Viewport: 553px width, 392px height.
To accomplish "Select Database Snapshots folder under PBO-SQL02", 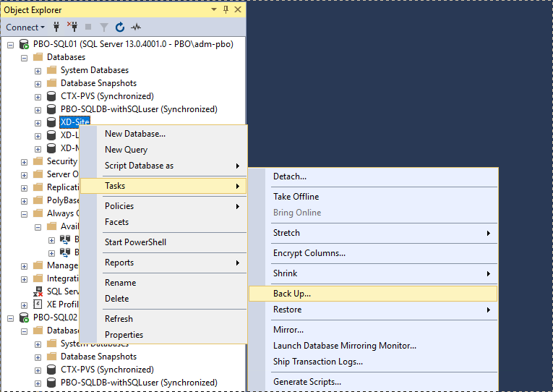I will click(x=98, y=357).
